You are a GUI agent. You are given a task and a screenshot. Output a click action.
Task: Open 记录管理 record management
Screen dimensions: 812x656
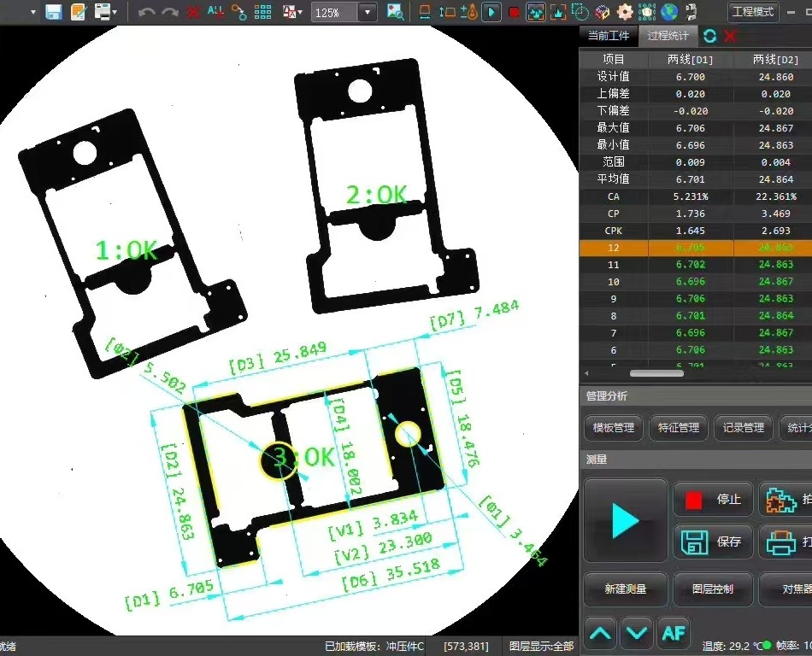[743, 428]
